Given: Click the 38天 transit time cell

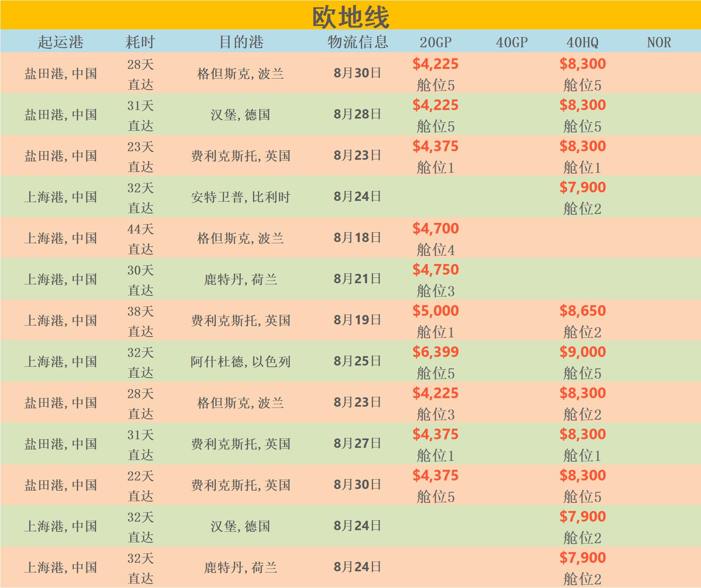Looking at the screenshot, I should click(x=141, y=311).
